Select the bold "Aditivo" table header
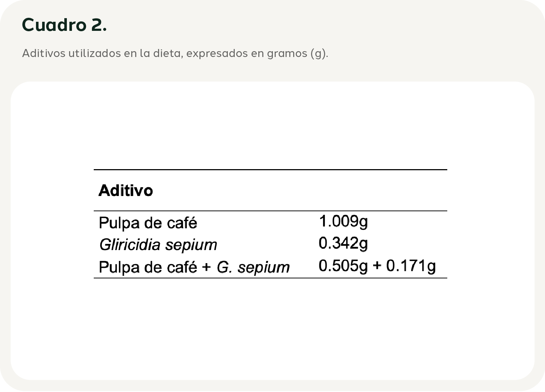Viewport: 545px width, 392px height. click(x=126, y=191)
